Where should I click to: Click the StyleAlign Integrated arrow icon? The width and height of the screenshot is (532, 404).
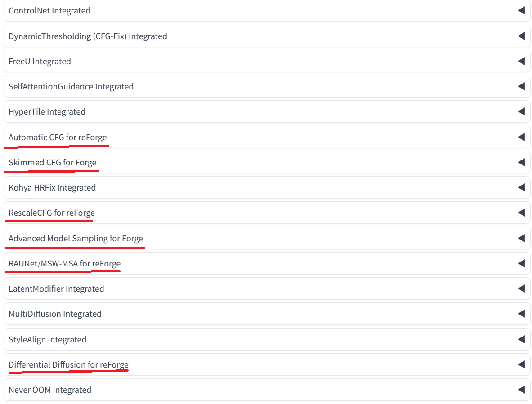click(521, 339)
